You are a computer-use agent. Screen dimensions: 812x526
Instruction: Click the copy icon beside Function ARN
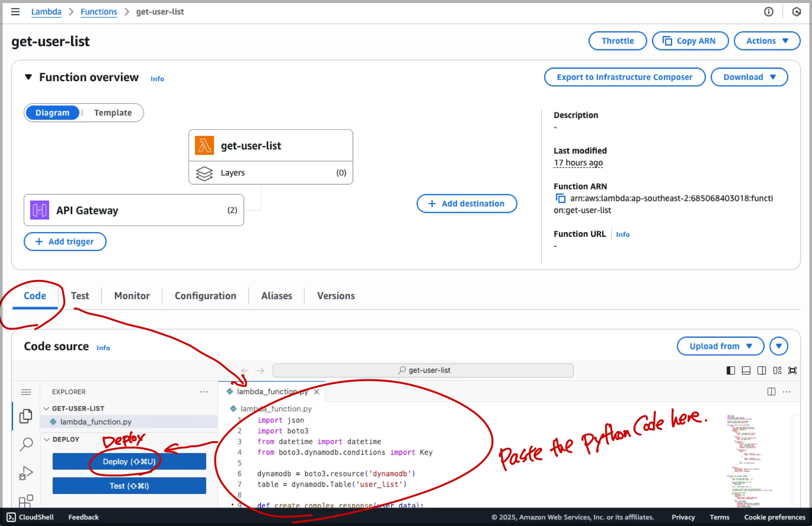point(560,198)
